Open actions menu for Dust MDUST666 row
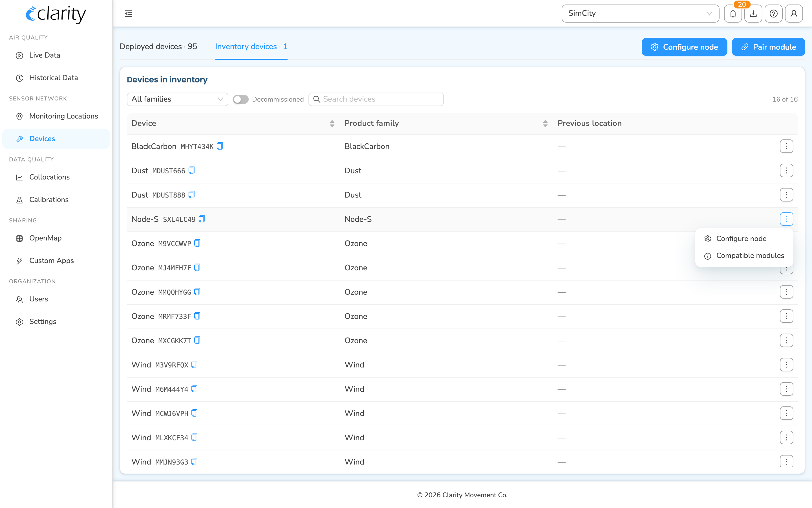The width and height of the screenshot is (812, 508). click(x=787, y=170)
